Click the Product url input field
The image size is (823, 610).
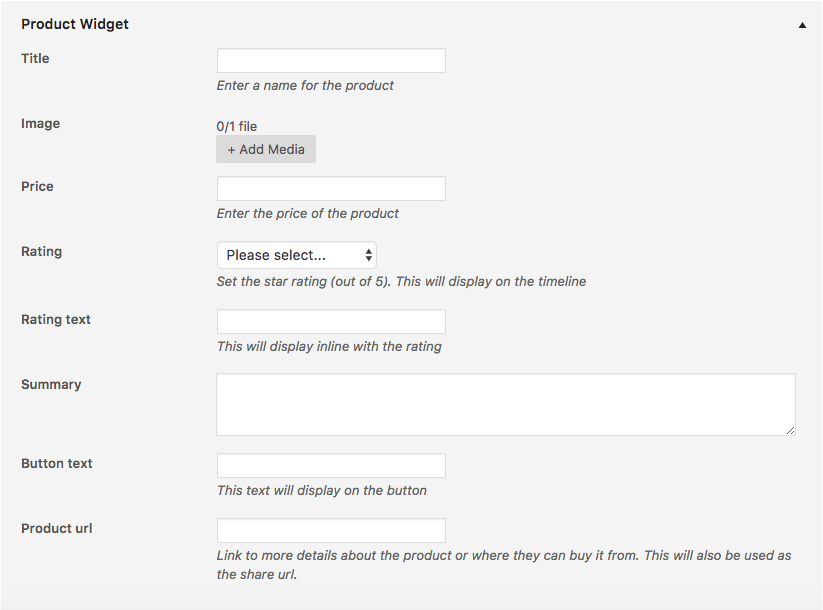331,530
